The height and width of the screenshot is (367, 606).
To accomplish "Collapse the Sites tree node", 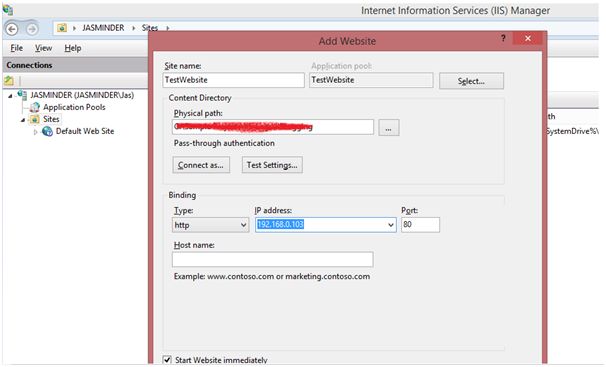I will [23, 120].
